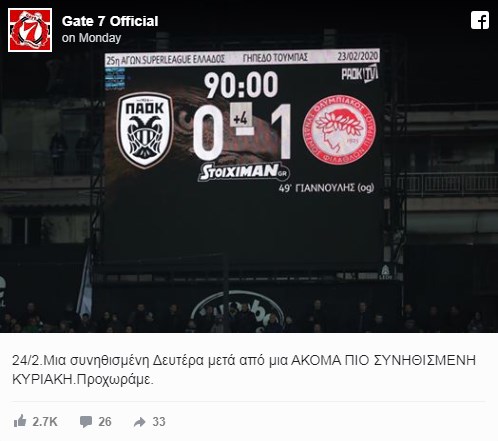Open the Gate 7 Official page name
The width and height of the screenshot is (498, 441).
tap(110, 21)
